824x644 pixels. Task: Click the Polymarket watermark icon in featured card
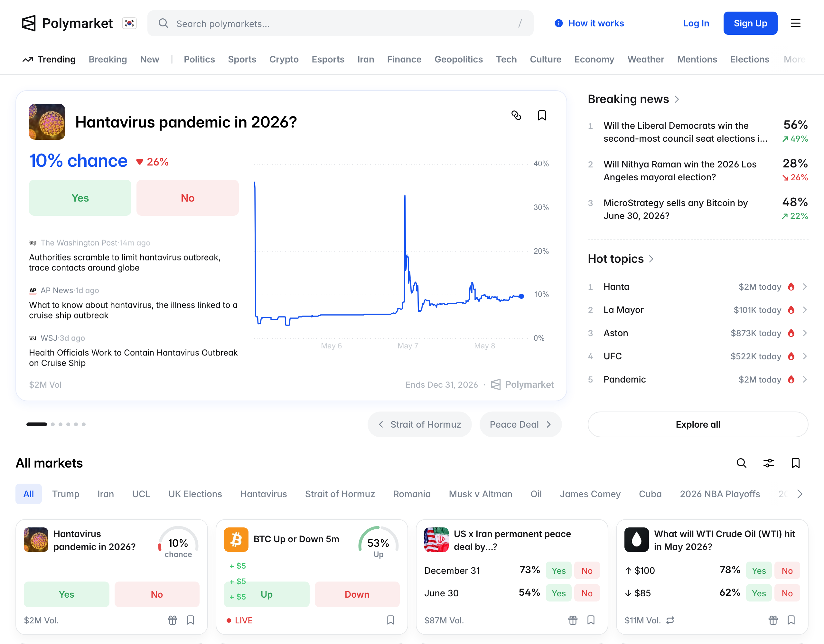[496, 384]
